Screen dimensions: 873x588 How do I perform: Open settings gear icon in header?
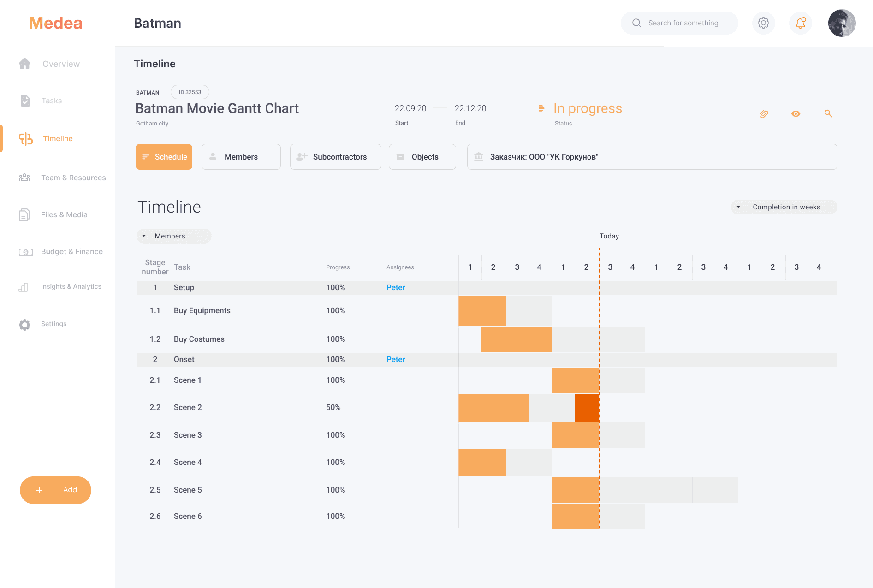click(x=763, y=23)
